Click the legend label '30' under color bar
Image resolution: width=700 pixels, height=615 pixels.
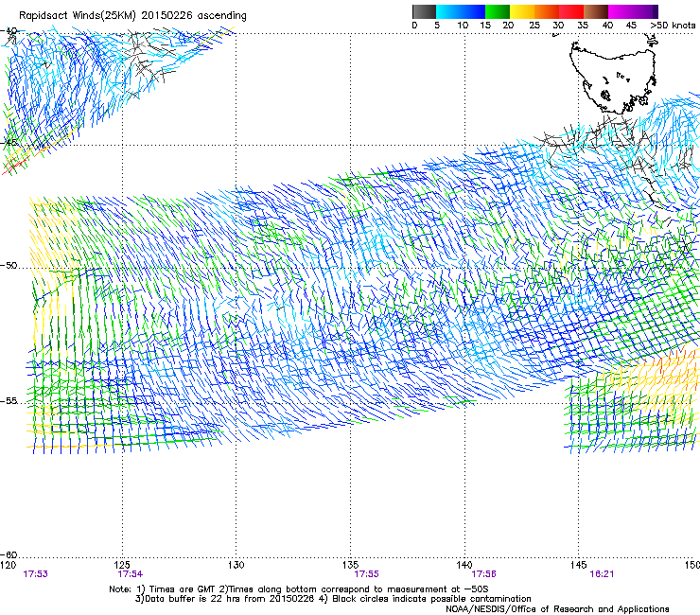558,26
